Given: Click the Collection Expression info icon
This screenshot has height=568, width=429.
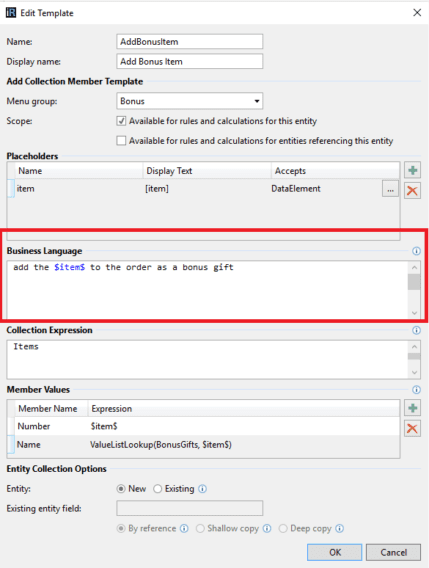Looking at the screenshot, I should [416, 330].
